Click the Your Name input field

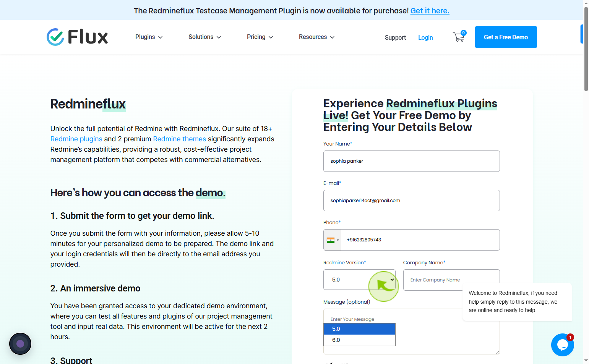point(411,161)
